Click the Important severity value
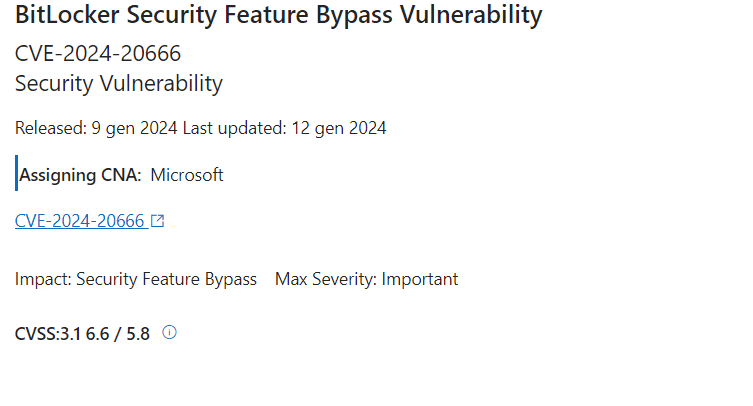This screenshot has width=753, height=406. pos(420,279)
